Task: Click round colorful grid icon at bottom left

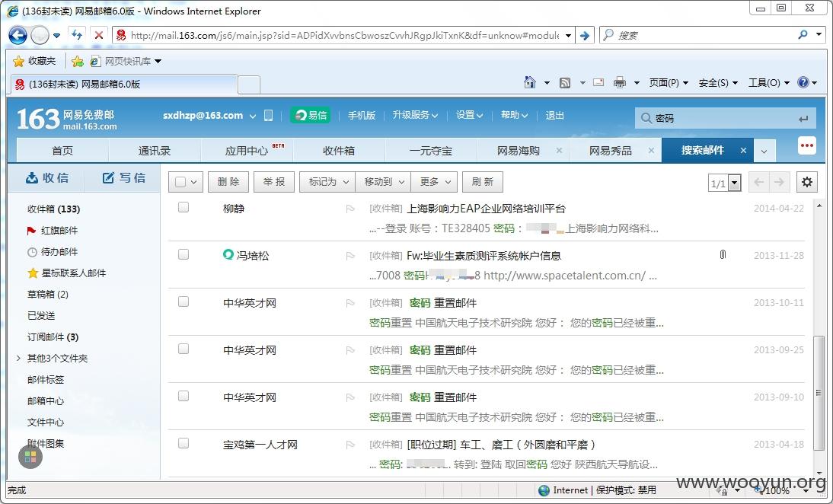Action: click(x=30, y=457)
